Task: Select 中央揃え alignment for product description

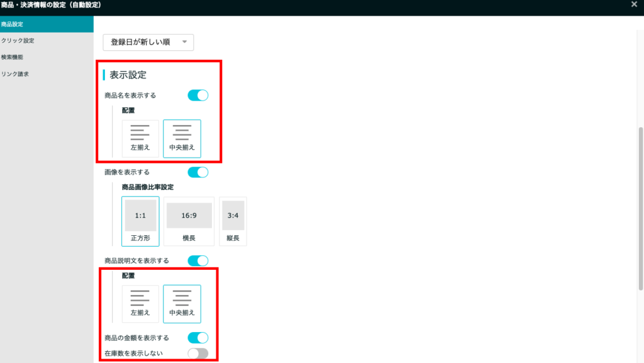Action: (182, 304)
